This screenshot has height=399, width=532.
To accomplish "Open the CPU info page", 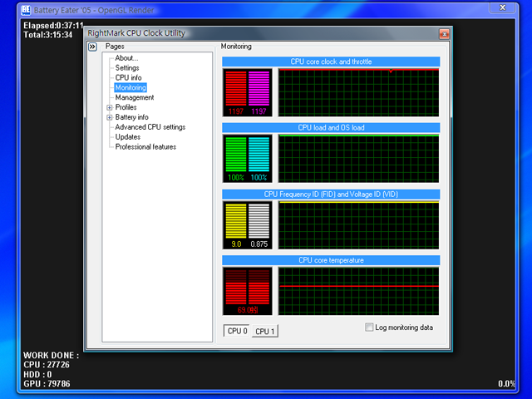I will coord(128,77).
